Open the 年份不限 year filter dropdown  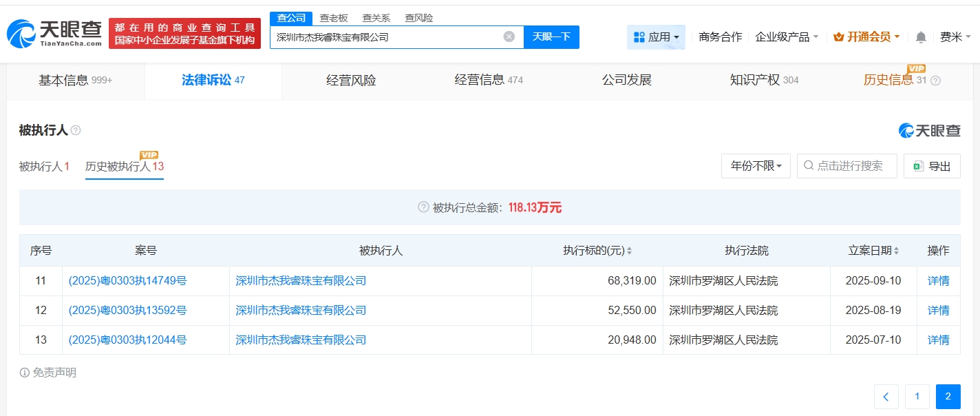pyautogui.click(x=756, y=166)
